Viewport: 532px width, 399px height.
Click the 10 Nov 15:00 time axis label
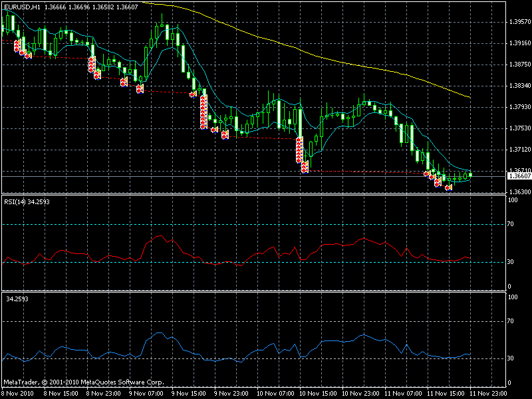(x=318, y=394)
